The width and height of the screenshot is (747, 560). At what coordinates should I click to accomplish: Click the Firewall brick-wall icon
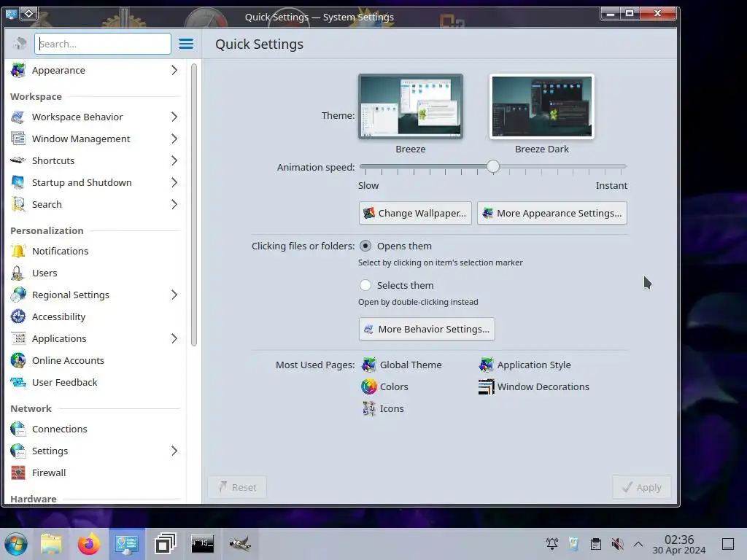(x=18, y=472)
